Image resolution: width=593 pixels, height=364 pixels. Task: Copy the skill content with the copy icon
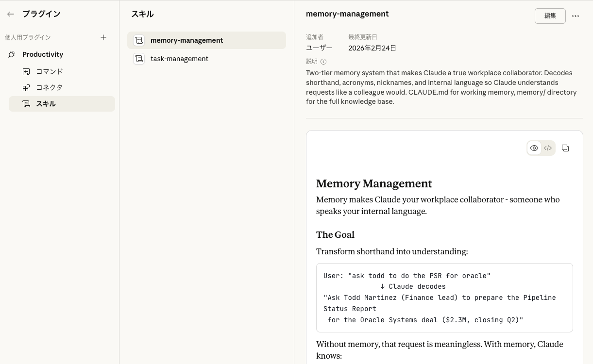[565, 148]
